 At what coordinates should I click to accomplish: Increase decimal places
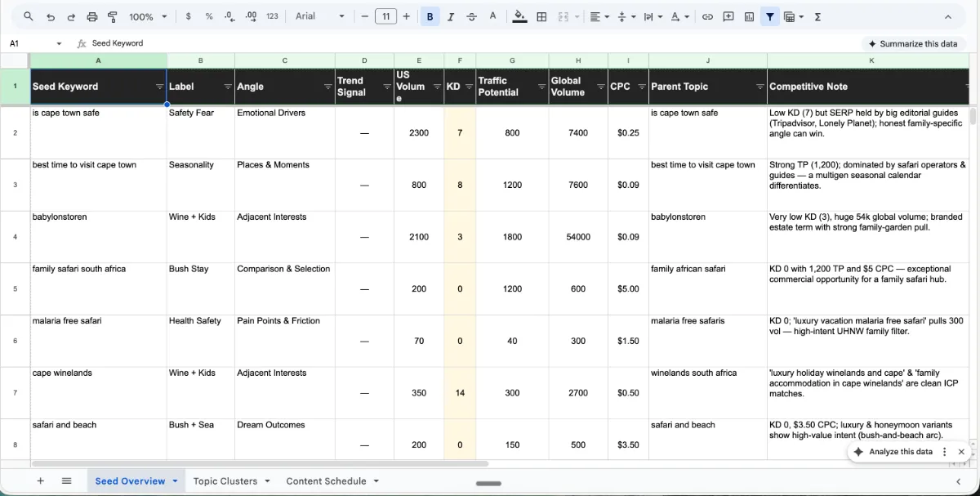[x=251, y=16]
